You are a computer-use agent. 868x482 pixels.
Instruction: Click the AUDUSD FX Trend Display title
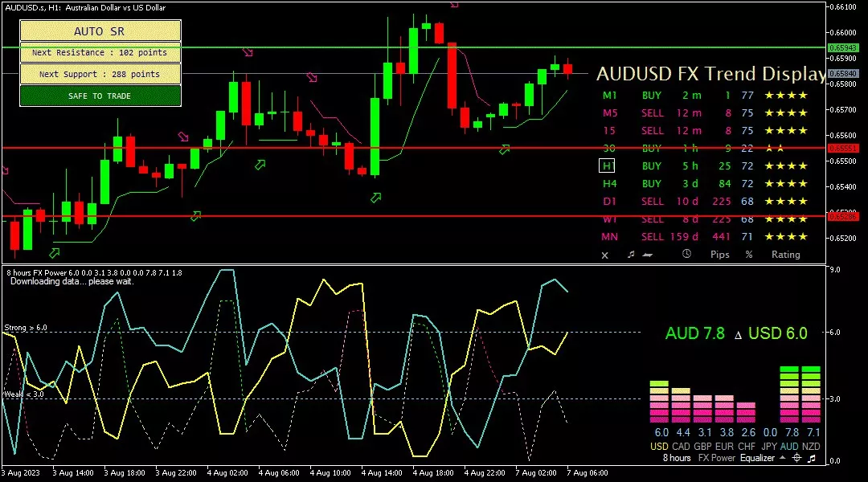(711, 74)
